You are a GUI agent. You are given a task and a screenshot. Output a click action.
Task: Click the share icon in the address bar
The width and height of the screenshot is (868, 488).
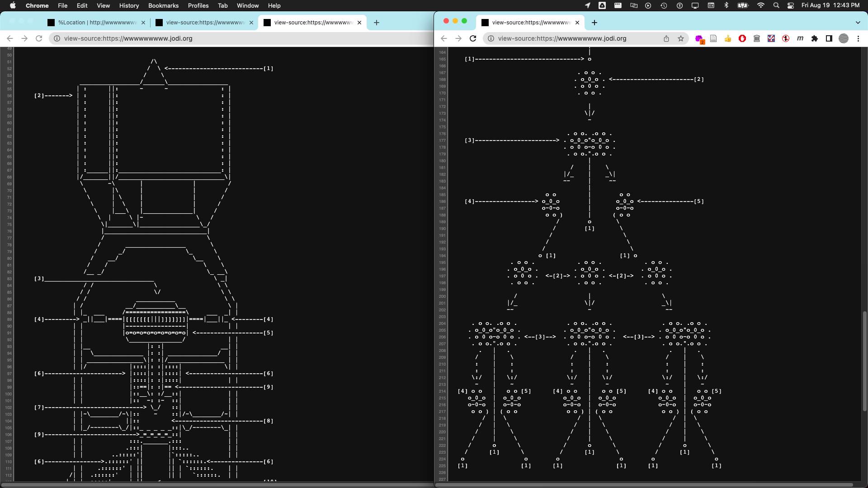[666, 38]
